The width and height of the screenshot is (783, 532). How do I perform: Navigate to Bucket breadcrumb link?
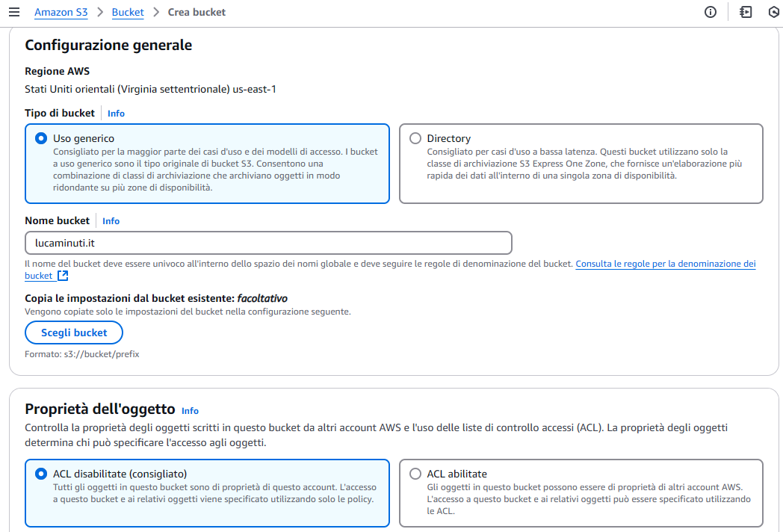[128, 12]
